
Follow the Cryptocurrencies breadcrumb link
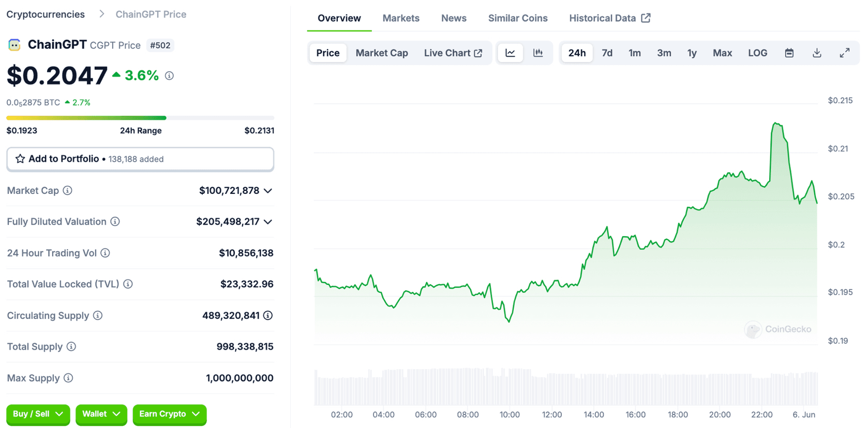coord(46,14)
